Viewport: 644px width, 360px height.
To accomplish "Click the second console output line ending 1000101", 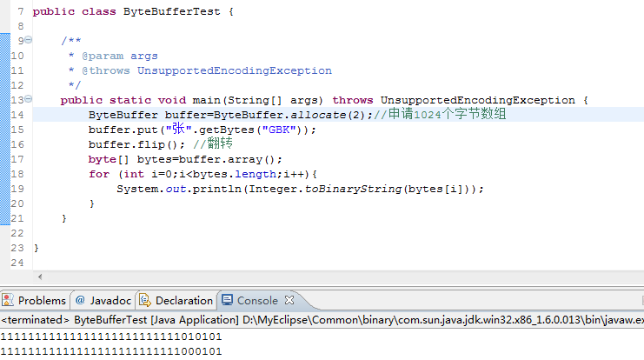I will (x=111, y=351).
